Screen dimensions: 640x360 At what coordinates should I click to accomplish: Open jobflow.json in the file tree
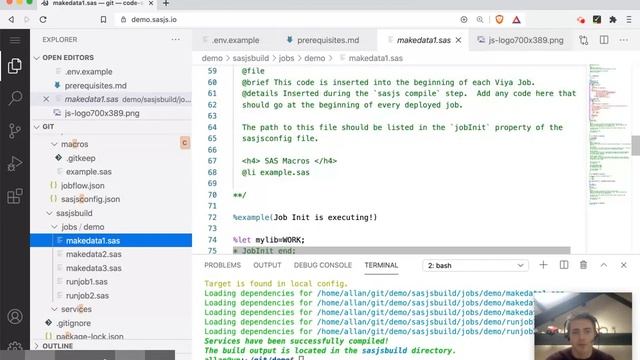82,186
